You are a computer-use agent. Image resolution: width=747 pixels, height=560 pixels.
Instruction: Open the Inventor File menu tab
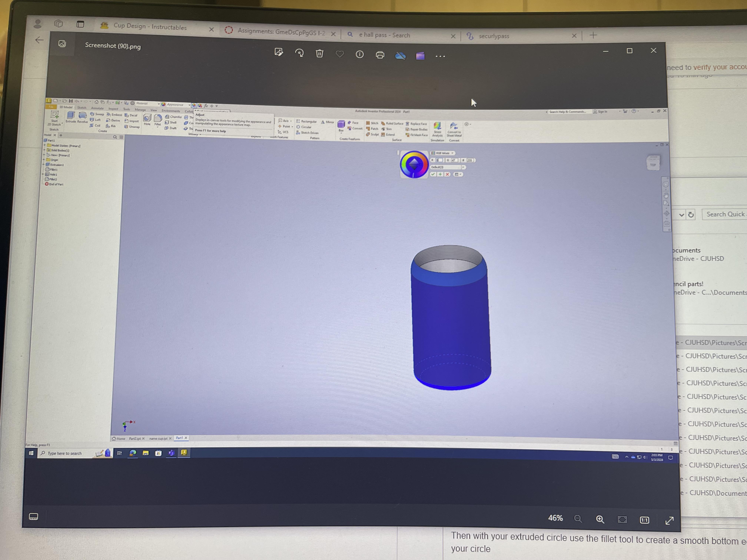51,106
